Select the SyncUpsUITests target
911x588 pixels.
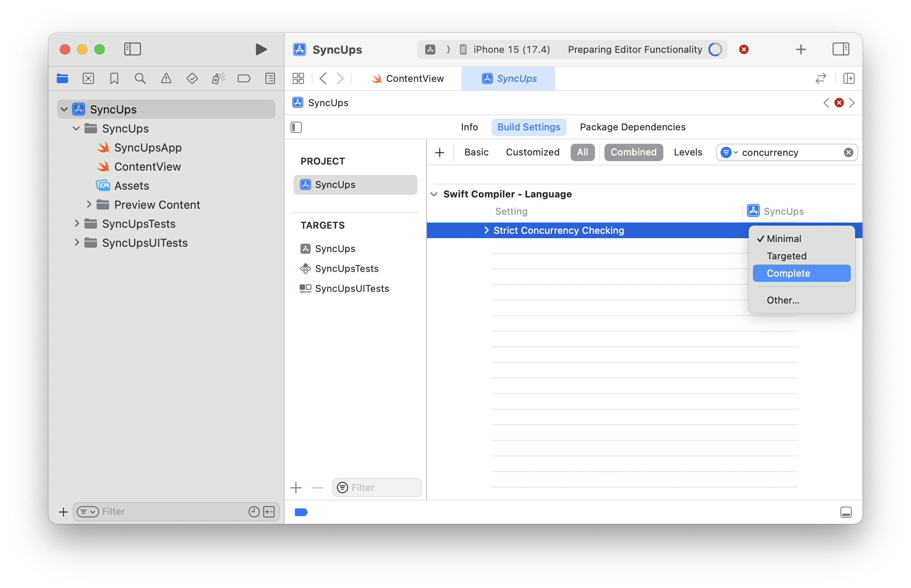click(x=352, y=288)
